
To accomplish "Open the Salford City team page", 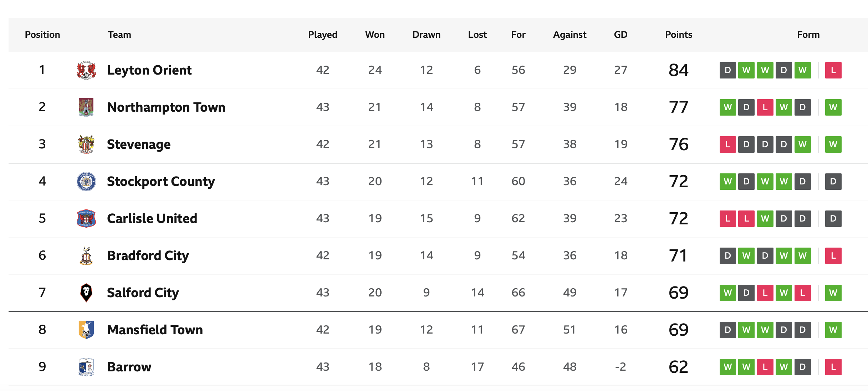I will pyautogui.click(x=143, y=293).
